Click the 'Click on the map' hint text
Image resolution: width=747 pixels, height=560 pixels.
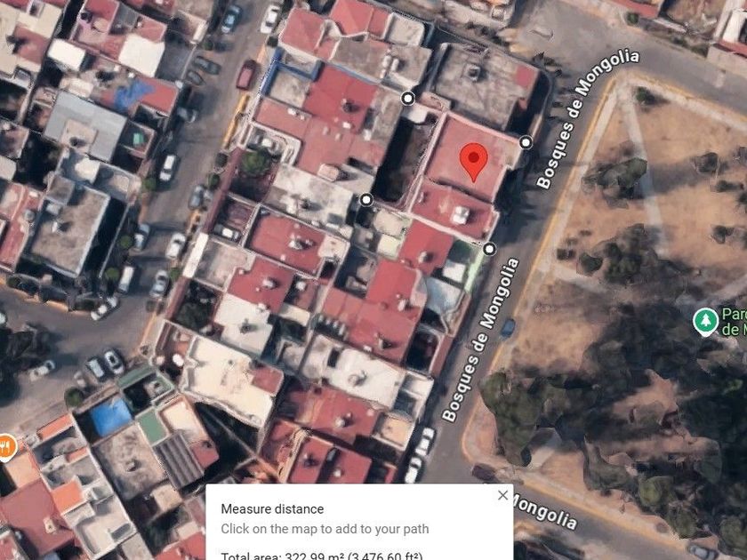pos(325,529)
